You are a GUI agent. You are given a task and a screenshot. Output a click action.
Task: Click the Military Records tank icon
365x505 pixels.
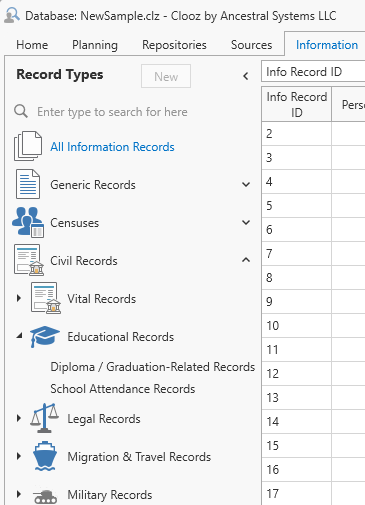[x=46, y=496]
